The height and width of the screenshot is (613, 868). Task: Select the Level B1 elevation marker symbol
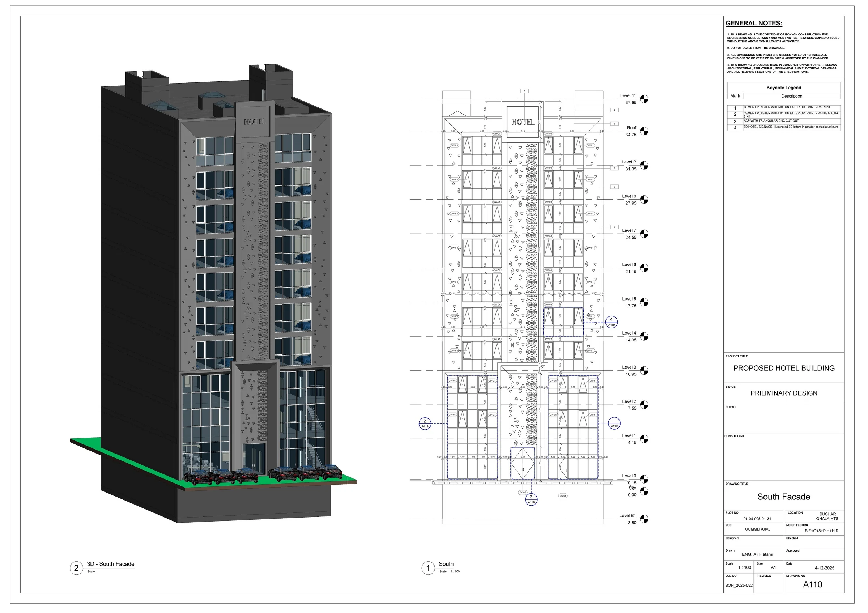644,519
